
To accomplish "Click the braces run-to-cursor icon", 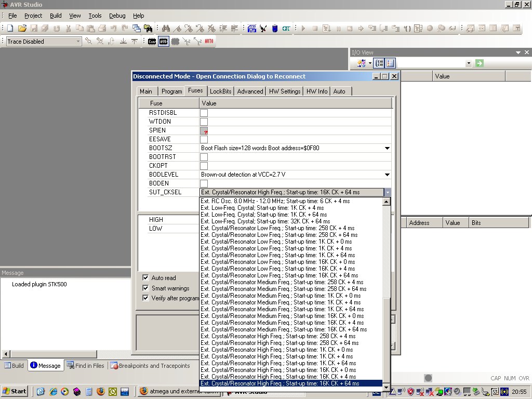I will 407,29.
